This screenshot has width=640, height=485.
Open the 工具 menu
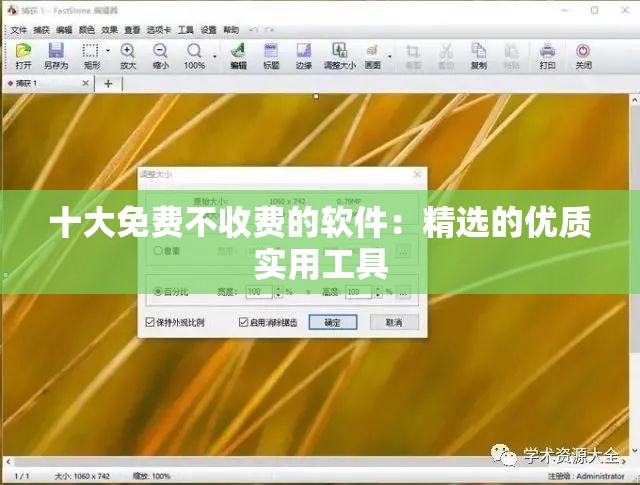point(186,30)
